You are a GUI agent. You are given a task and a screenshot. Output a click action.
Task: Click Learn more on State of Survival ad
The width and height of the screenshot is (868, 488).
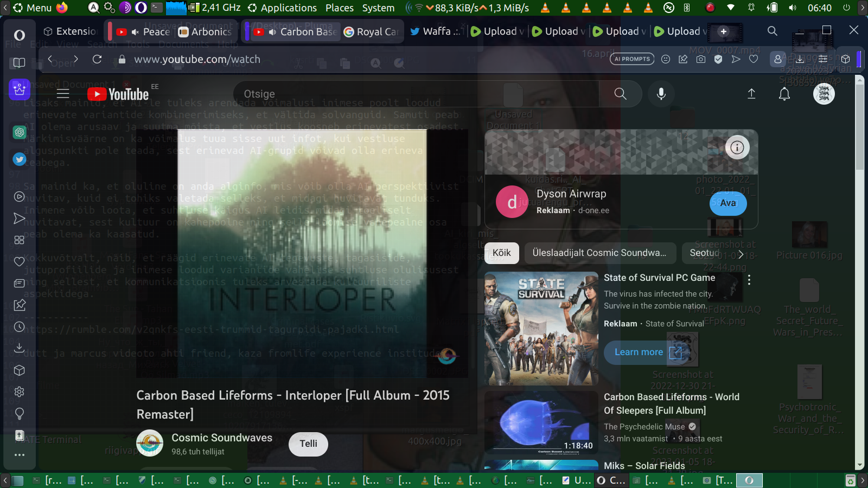point(639,352)
